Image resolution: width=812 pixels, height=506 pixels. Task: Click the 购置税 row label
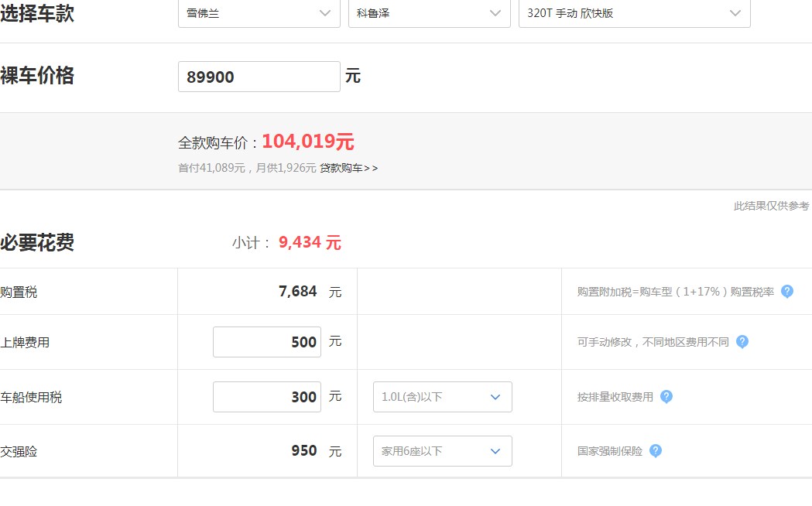coord(19,292)
